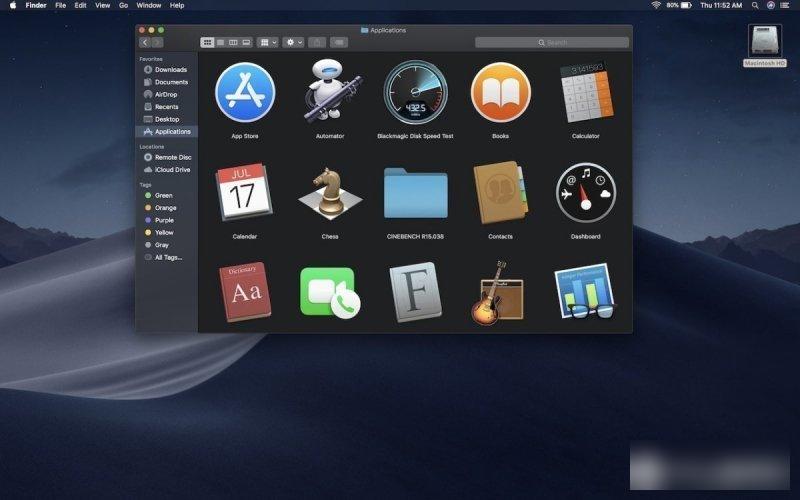The height and width of the screenshot is (500, 800).
Task: Open the Contacts app icon
Action: pyautogui.click(x=501, y=192)
